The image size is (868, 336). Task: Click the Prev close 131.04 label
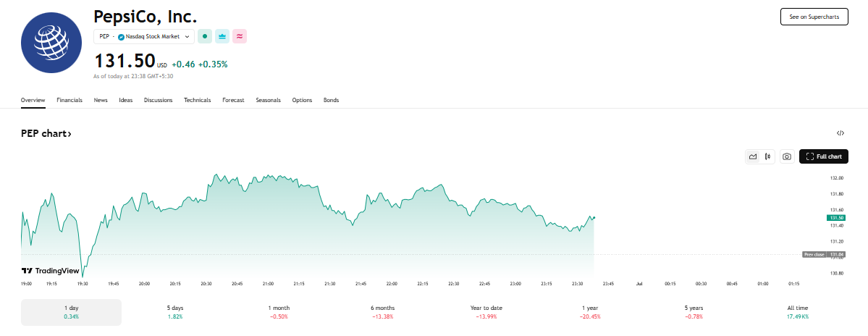pyautogui.click(x=825, y=255)
